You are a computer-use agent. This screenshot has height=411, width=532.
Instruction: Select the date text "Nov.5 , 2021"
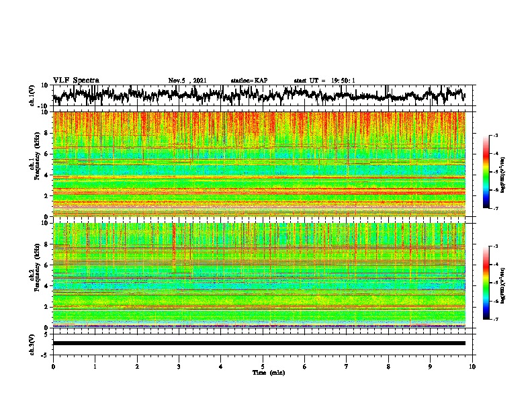pyautogui.click(x=187, y=81)
